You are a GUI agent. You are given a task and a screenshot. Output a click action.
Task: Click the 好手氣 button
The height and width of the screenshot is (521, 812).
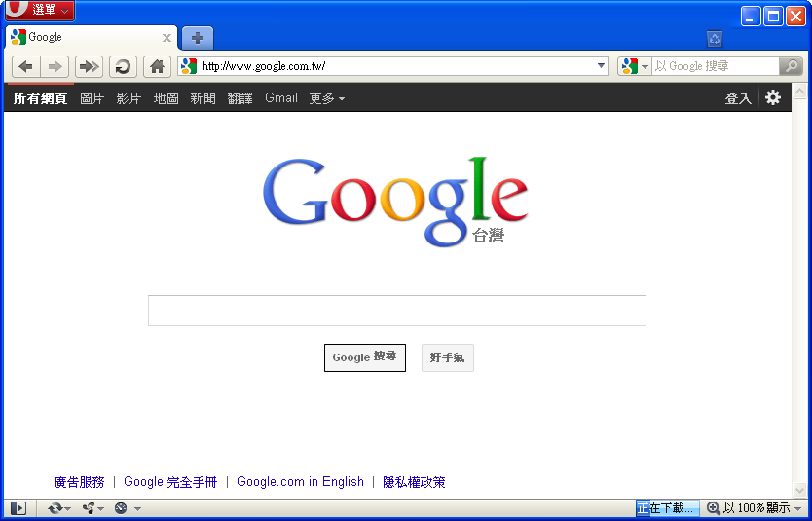(x=447, y=357)
